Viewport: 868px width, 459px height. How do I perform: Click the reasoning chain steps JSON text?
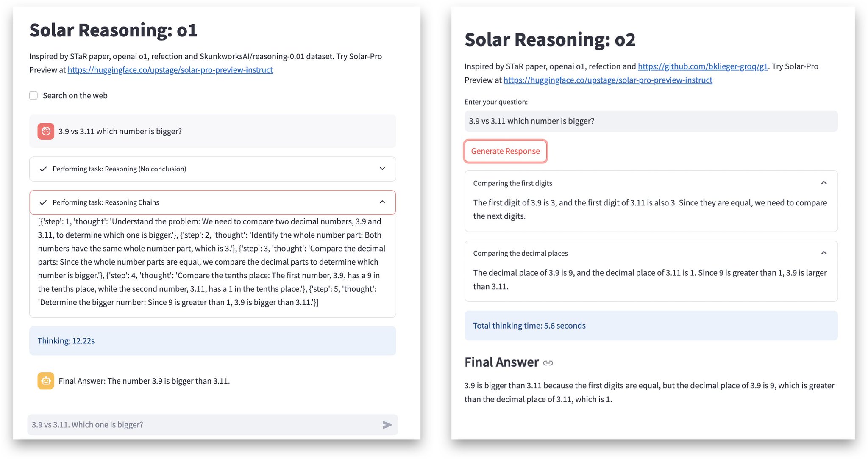212,262
